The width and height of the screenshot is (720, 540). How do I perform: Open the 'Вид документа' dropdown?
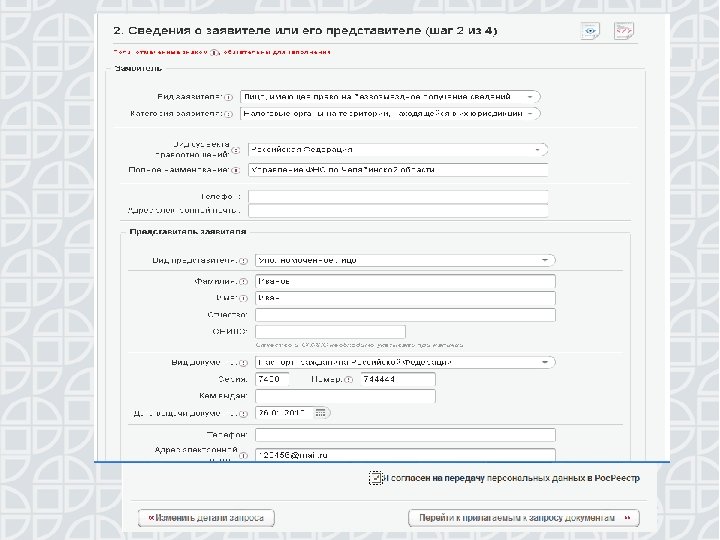pos(405,362)
